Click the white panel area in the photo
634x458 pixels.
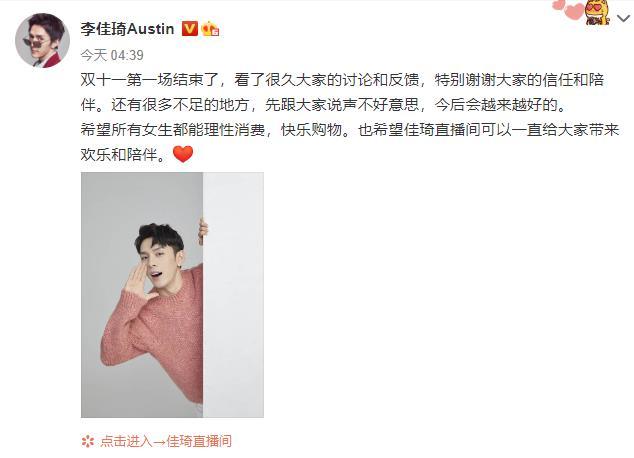(x=233, y=295)
